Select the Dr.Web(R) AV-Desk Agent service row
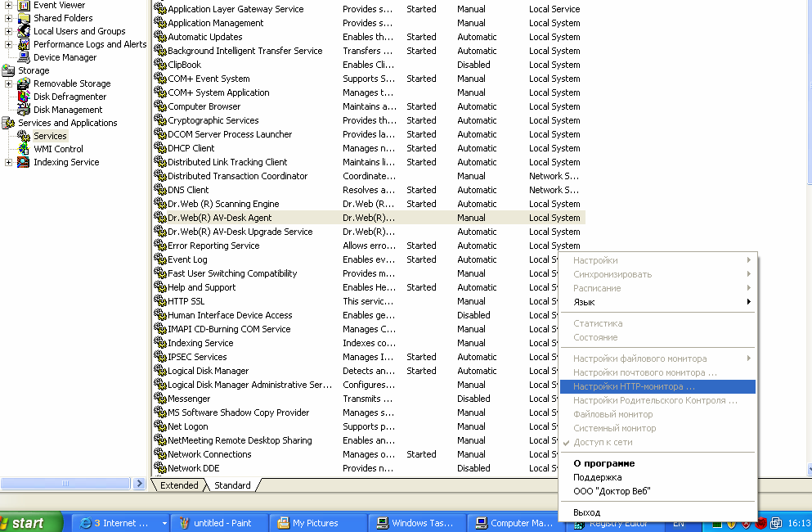Screen dimensions: 812x532 coord(370,218)
